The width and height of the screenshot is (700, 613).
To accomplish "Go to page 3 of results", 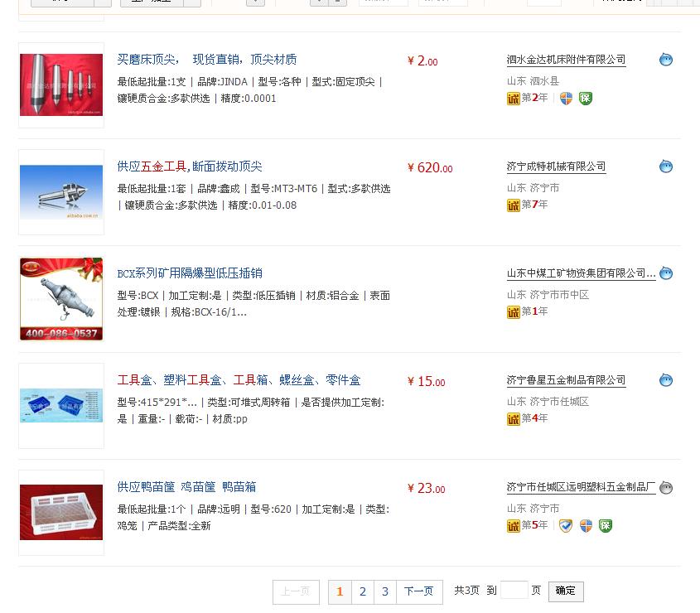I will click(385, 592).
